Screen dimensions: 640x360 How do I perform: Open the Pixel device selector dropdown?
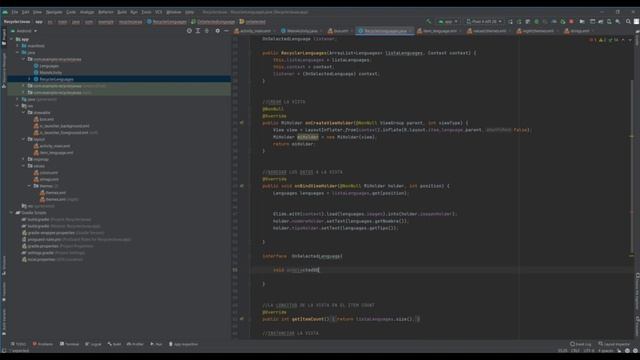(484, 22)
